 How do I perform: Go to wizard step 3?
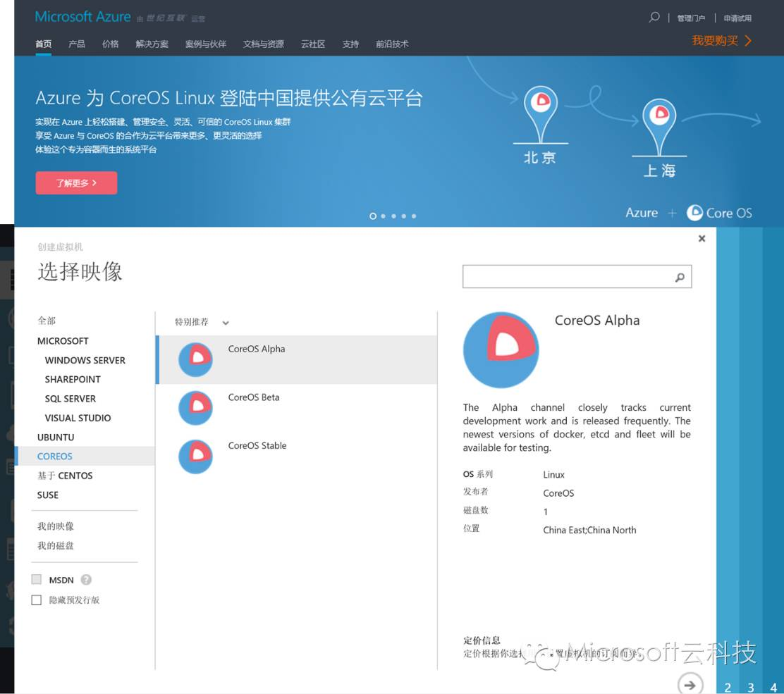click(x=750, y=687)
